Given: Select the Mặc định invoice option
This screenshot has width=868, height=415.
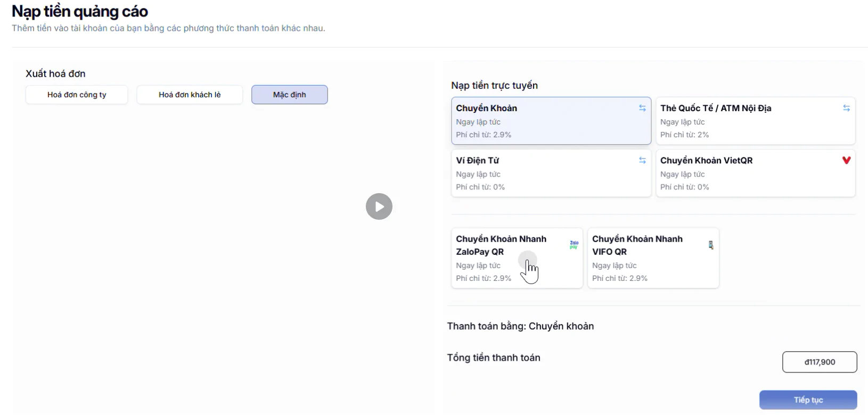Looking at the screenshot, I should [289, 95].
